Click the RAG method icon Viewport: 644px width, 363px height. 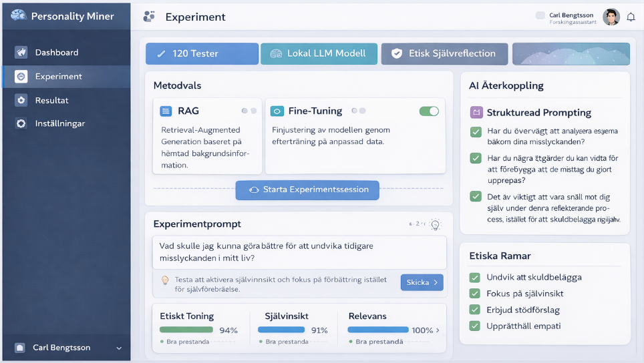(x=166, y=111)
